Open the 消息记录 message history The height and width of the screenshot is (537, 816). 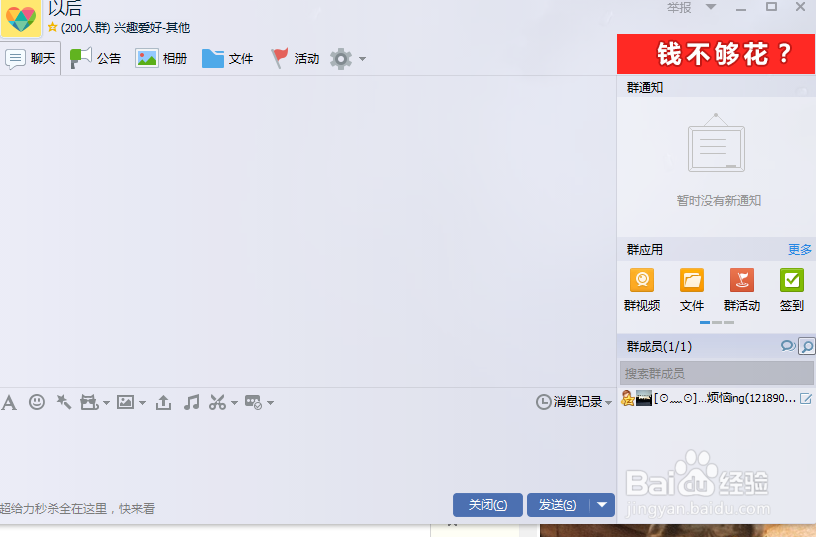coord(578,402)
